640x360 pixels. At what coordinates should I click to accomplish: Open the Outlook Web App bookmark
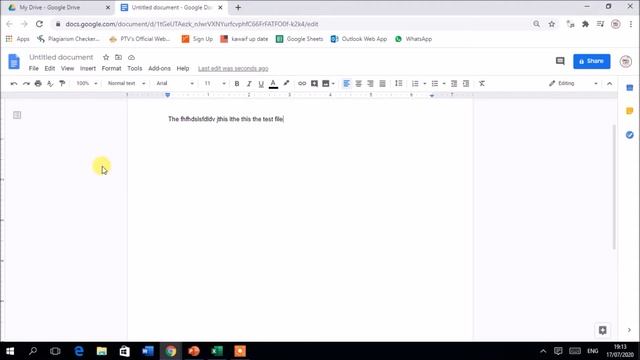click(x=359, y=39)
